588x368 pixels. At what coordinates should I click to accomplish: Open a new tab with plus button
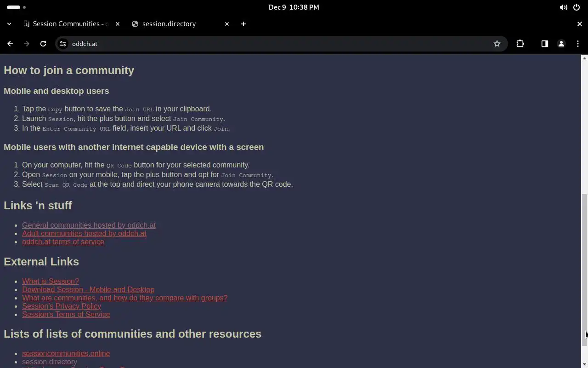(x=243, y=24)
